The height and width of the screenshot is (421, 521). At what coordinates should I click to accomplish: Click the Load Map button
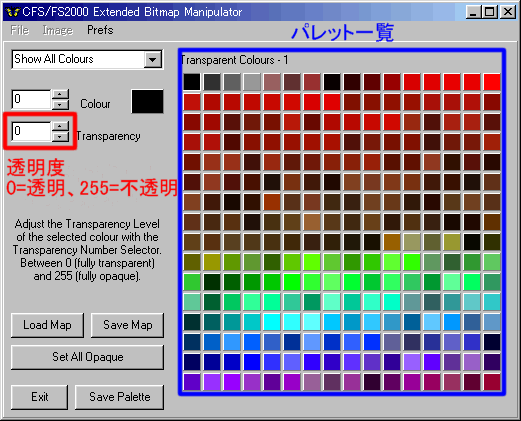click(x=47, y=325)
